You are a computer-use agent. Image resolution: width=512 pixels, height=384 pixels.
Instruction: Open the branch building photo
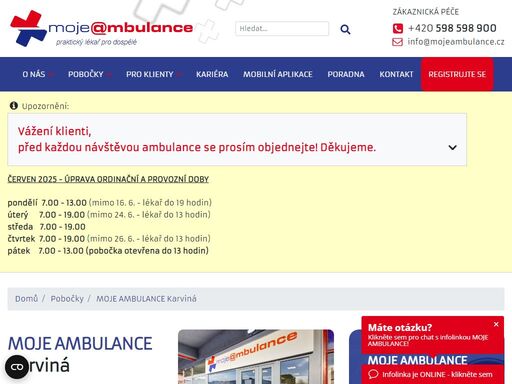tap(256, 357)
